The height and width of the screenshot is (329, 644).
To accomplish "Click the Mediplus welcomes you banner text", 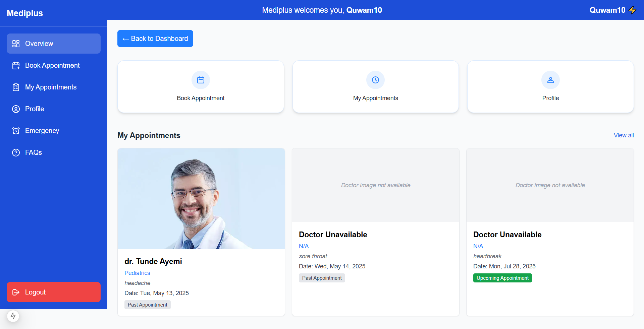I will click(x=322, y=10).
